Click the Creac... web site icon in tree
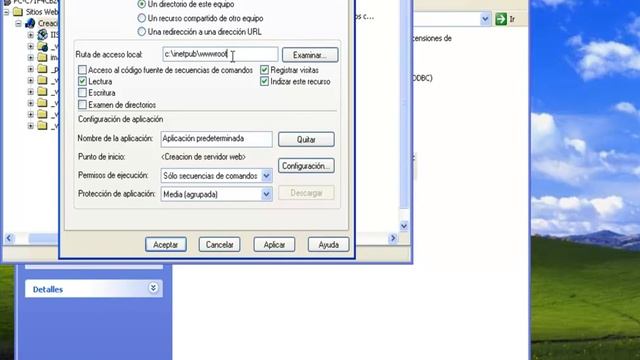 30,23
